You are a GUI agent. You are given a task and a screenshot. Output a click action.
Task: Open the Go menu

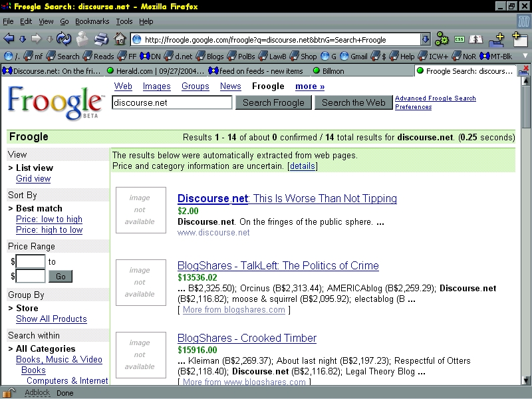pyautogui.click(x=65, y=21)
